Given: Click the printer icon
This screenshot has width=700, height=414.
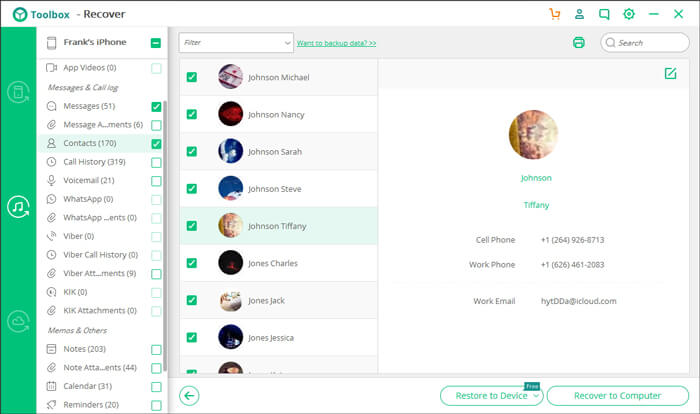Looking at the screenshot, I should click(x=579, y=42).
